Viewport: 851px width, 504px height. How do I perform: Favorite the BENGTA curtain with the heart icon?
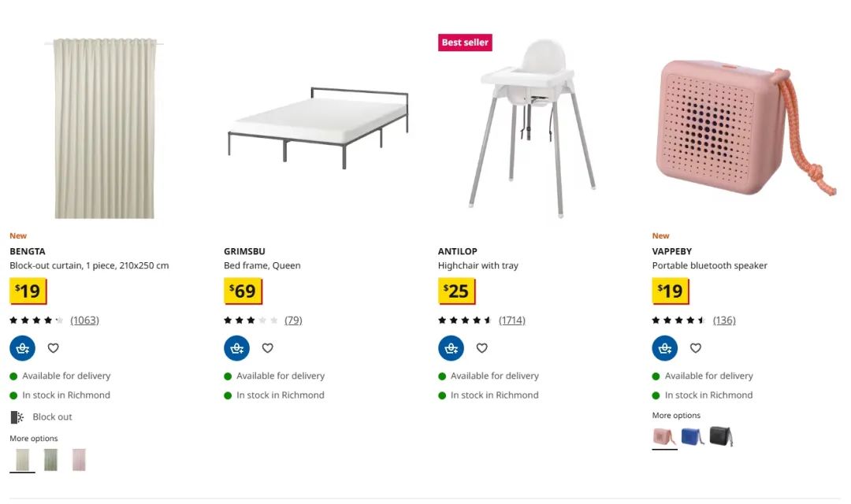point(54,348)
